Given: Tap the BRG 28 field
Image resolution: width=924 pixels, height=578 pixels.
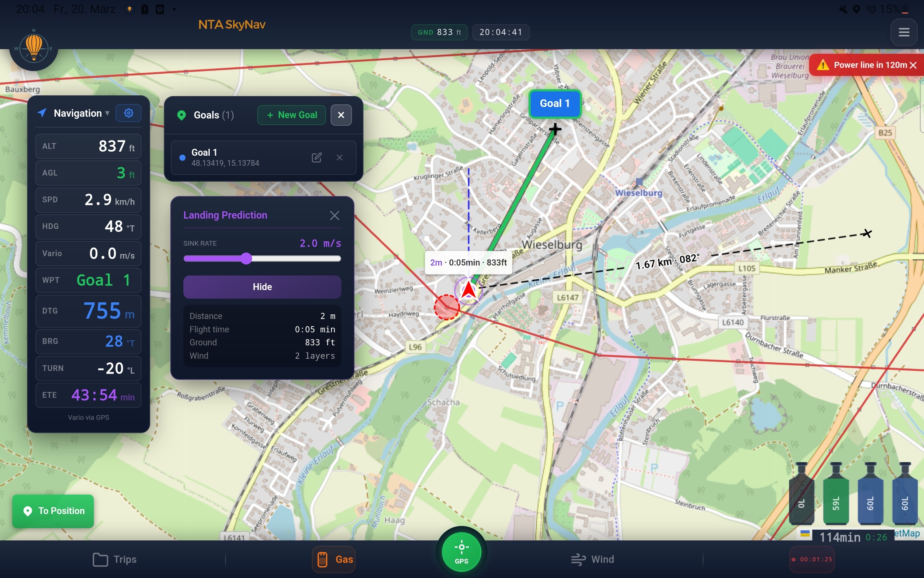Looking at the screenshot, I should point(88,341).
